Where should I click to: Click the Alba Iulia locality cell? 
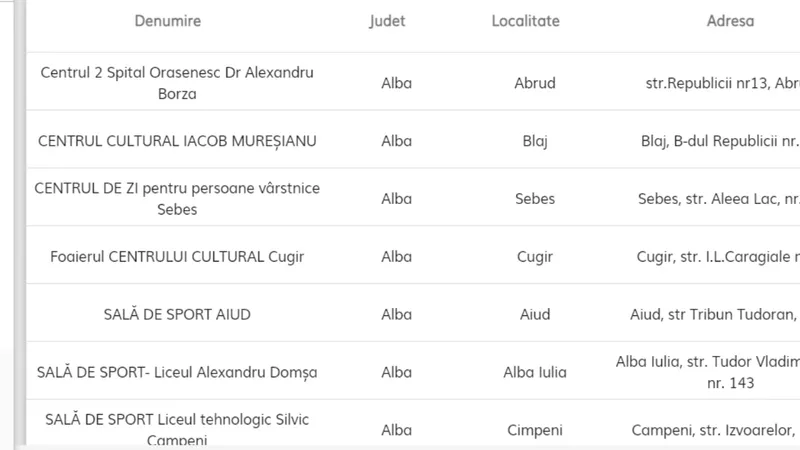coord(535,372)
